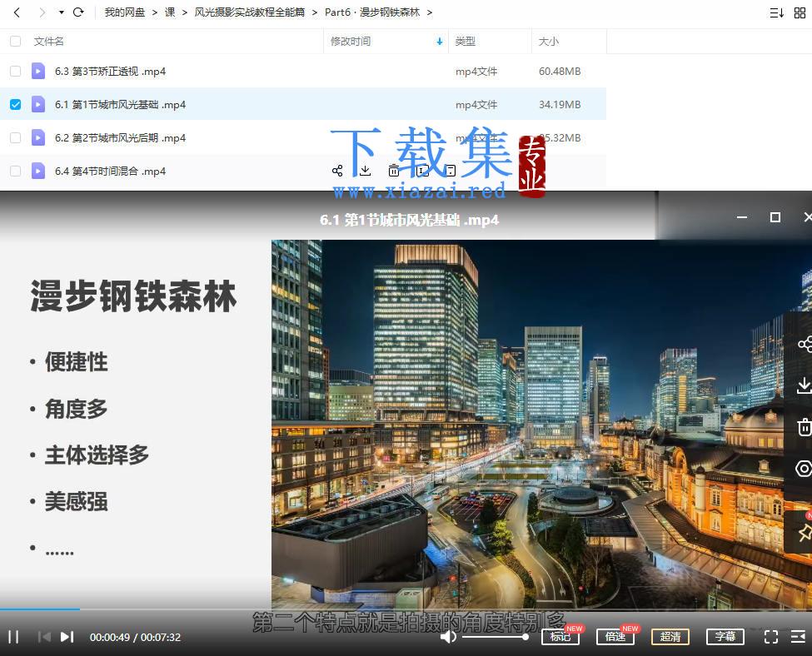Click the video file icon of 6.3 第3节矫正透视
This screenshot has width=812, height=656.
[x=38, y=71]
